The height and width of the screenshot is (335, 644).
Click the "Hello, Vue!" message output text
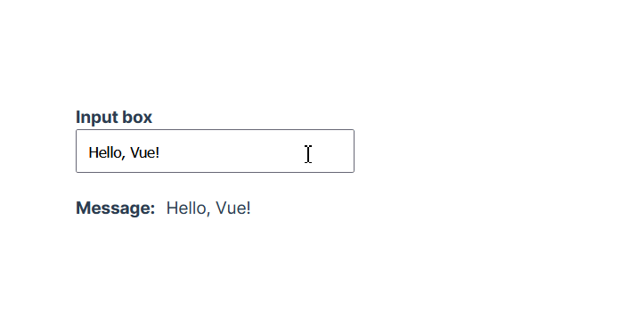(x=208, y=208)
